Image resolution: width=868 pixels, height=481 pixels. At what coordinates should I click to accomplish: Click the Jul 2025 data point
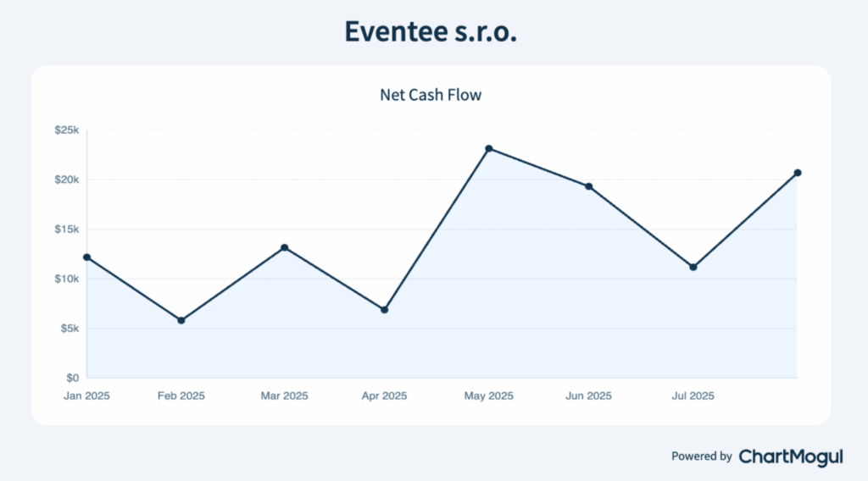tap(693, 267)
